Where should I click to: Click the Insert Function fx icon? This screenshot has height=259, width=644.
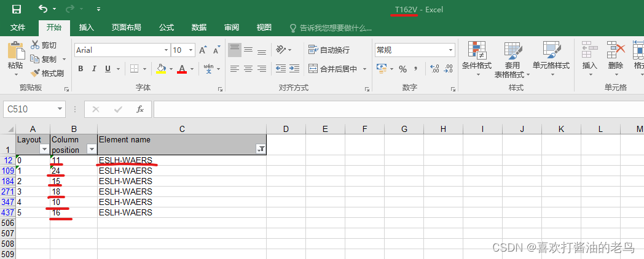click(140, 109)
